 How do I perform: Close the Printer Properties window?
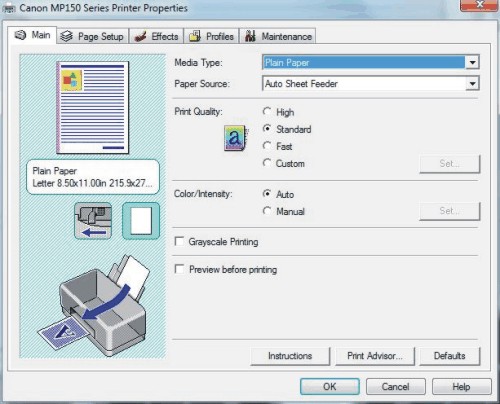480,5
